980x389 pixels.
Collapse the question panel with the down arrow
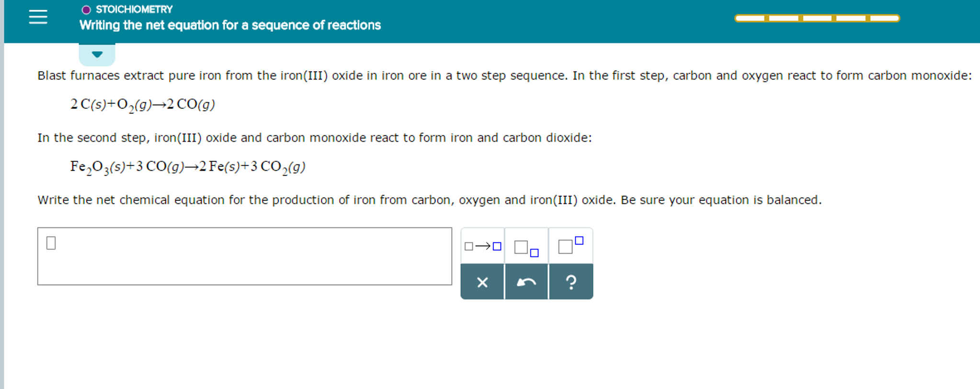tap(97, 55)
